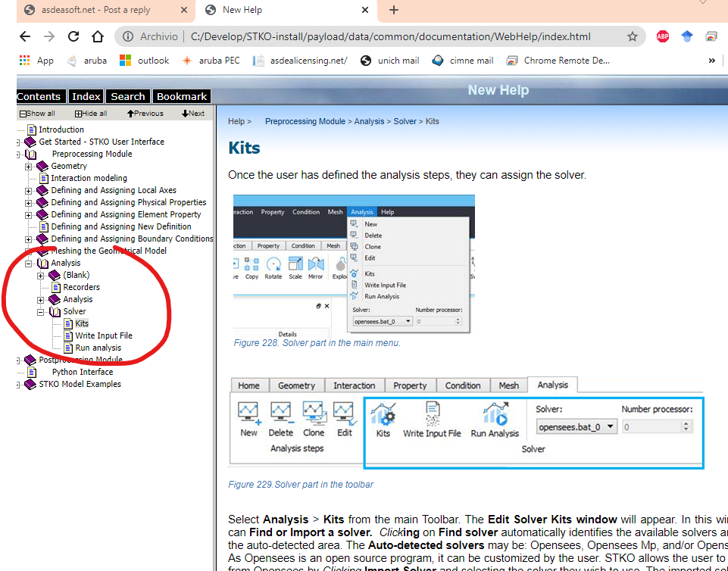Open the browser home page icon
728x571 pixels.
[x=98, y=36]
